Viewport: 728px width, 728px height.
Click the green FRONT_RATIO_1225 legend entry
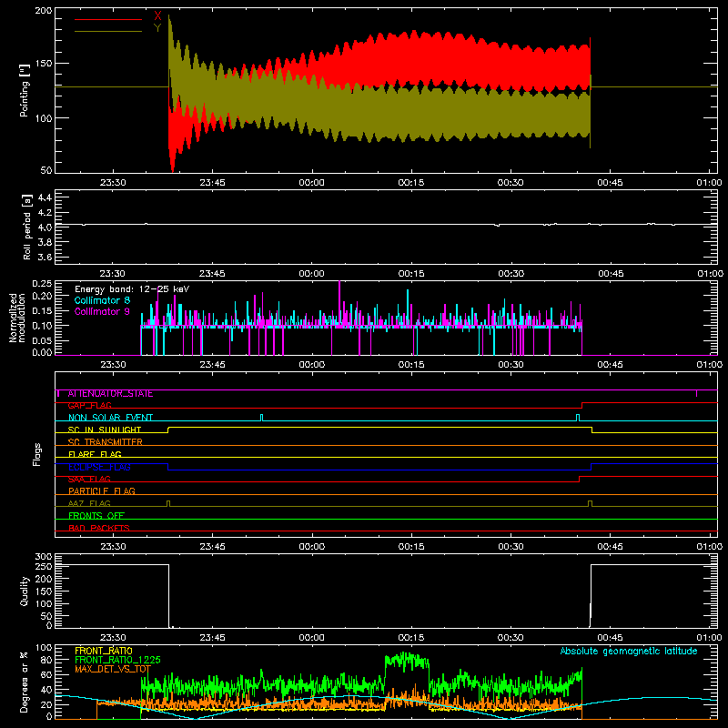point(117,660)
